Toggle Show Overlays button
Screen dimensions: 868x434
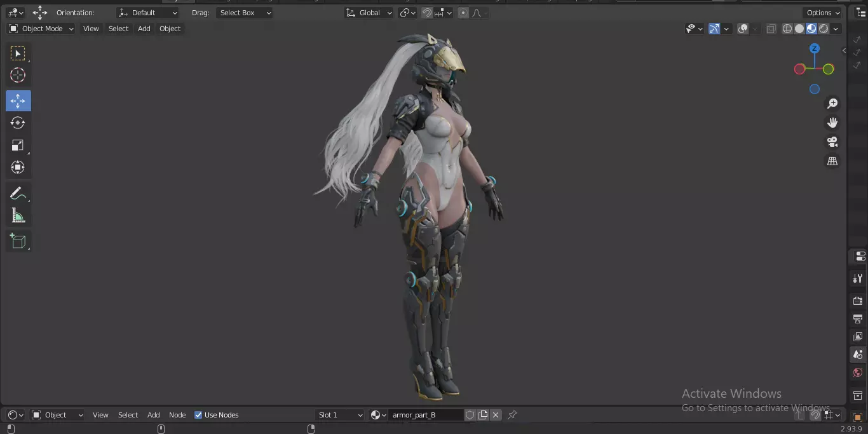pyautogui.click(x=743, y=29)
